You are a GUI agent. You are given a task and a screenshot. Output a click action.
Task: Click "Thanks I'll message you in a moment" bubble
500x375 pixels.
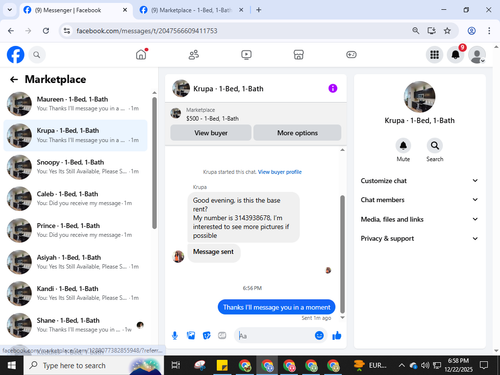click(x=276, y=307)
